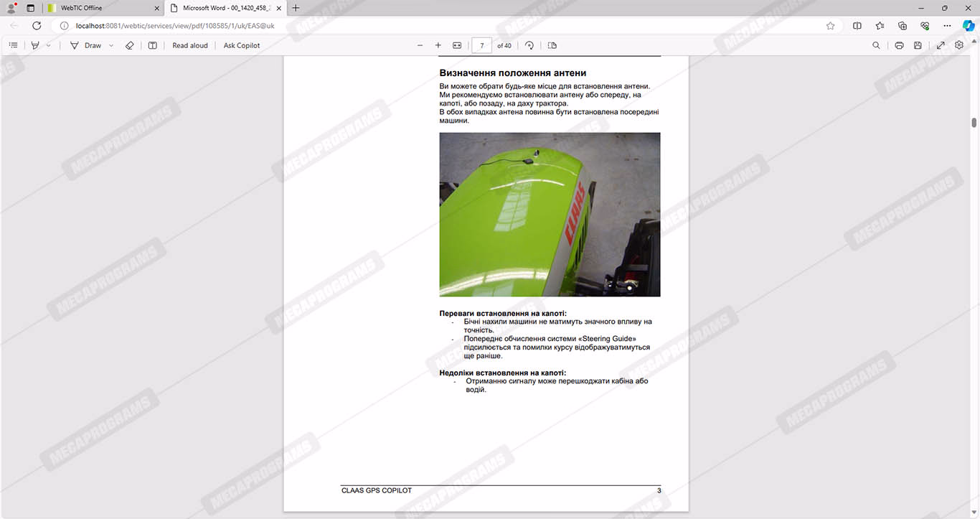Print the PDF document
This screenshot has height=519, width=980.
(899, 45)
